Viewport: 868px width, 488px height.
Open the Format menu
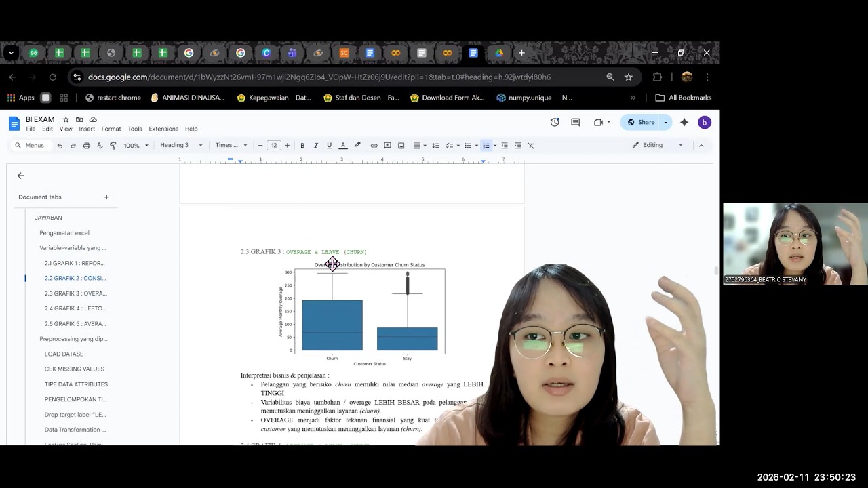point(111,129)
